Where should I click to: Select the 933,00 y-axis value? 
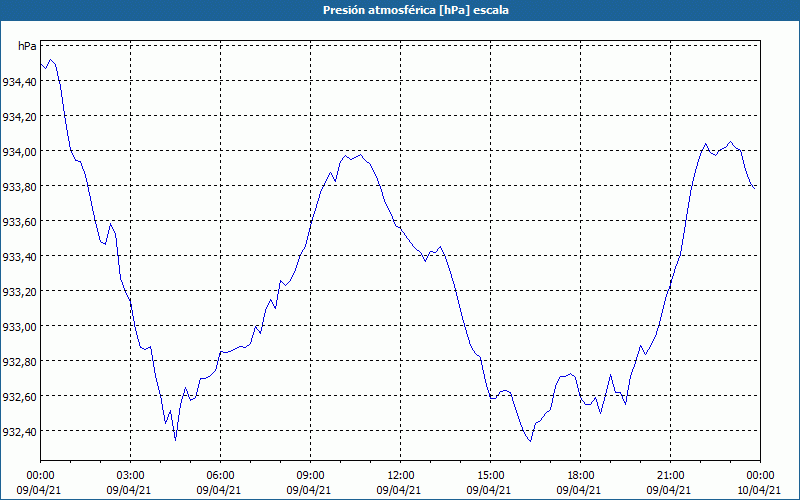pyautogui.click(x=19, y=327)
